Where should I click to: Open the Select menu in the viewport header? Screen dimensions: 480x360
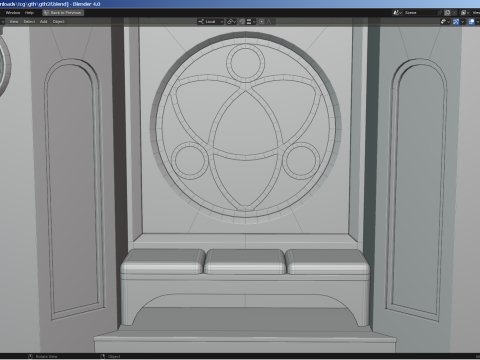click(x=29, y=22)
